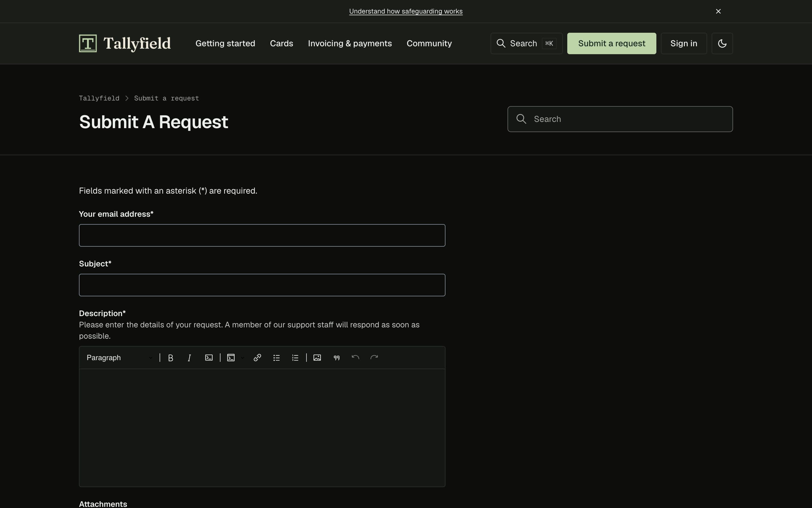
Task: Insert inline code in description
Action: click(x=209, y=358)
